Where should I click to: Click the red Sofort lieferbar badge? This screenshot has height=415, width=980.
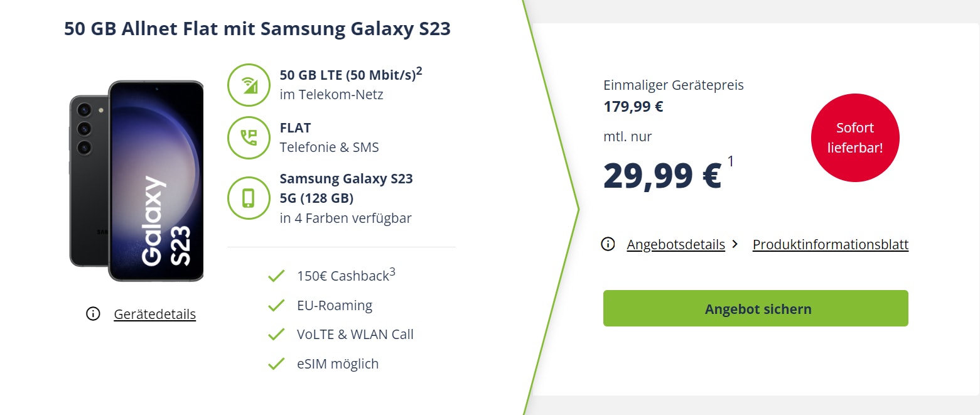click(x=855, y=137)
